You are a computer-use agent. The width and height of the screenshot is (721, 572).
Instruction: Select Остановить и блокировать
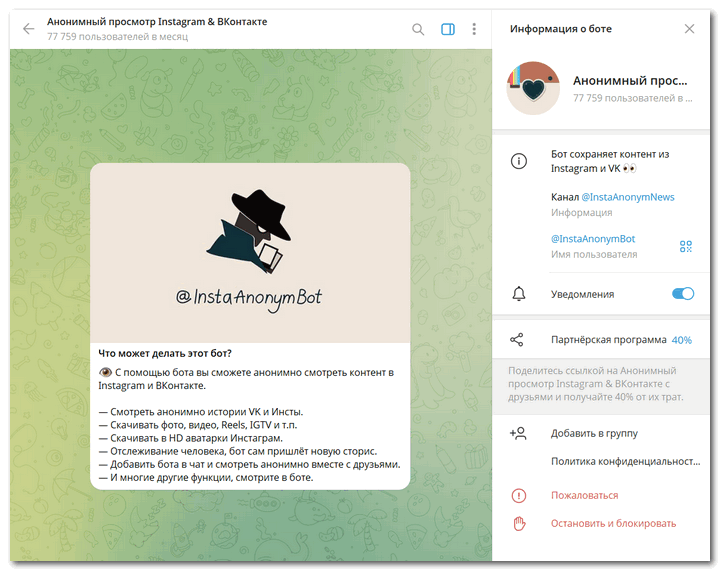pos(613,524)
